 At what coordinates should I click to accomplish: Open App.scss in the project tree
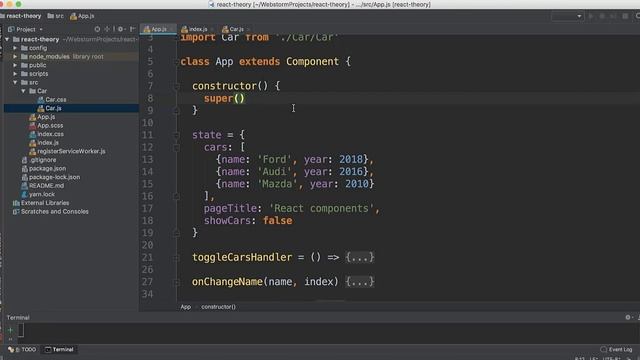50,126
